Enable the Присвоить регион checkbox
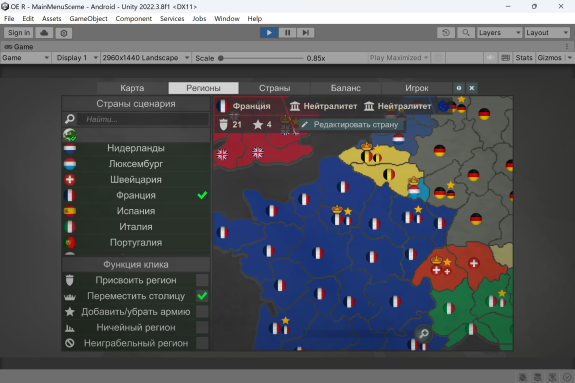Image resolution: width=575 pixels, height=383 pixels. pos(202,280)
